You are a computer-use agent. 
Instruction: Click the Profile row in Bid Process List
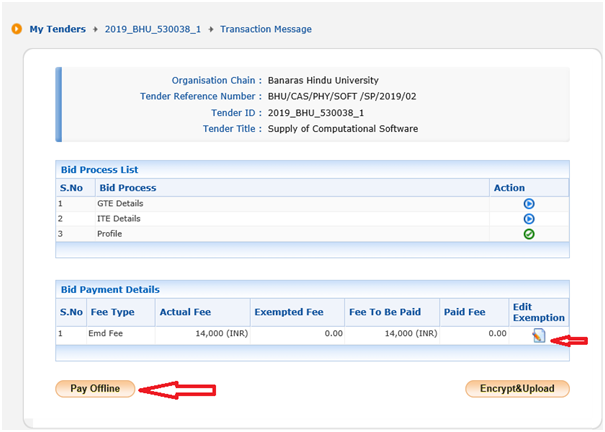[x=110, y=234]
